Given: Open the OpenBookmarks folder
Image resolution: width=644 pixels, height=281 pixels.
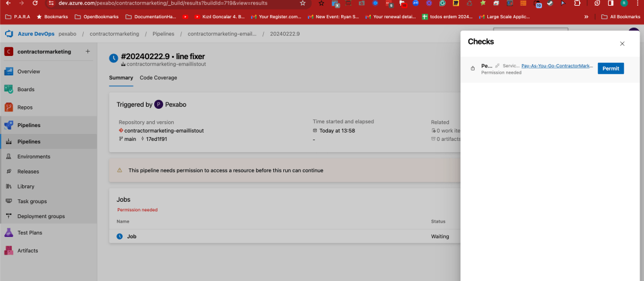Looking at the screenshot, I should [x=96, y=17].
